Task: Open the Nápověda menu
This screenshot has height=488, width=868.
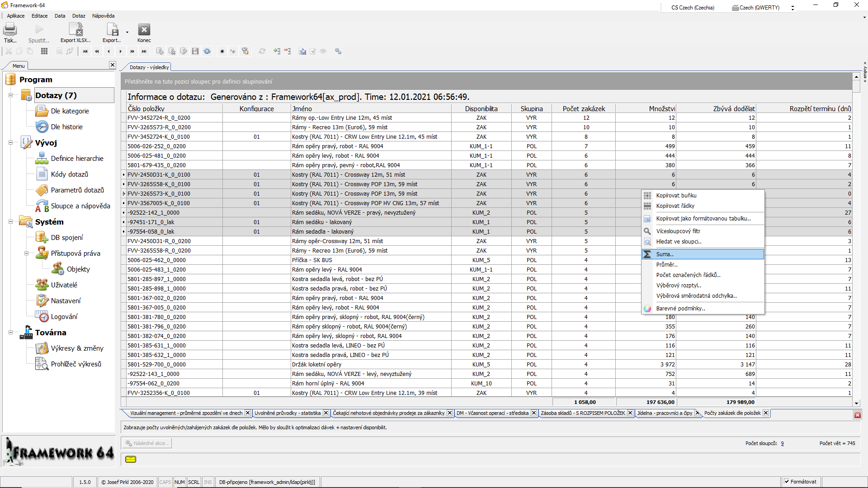Action: click(x=103, y=16)
